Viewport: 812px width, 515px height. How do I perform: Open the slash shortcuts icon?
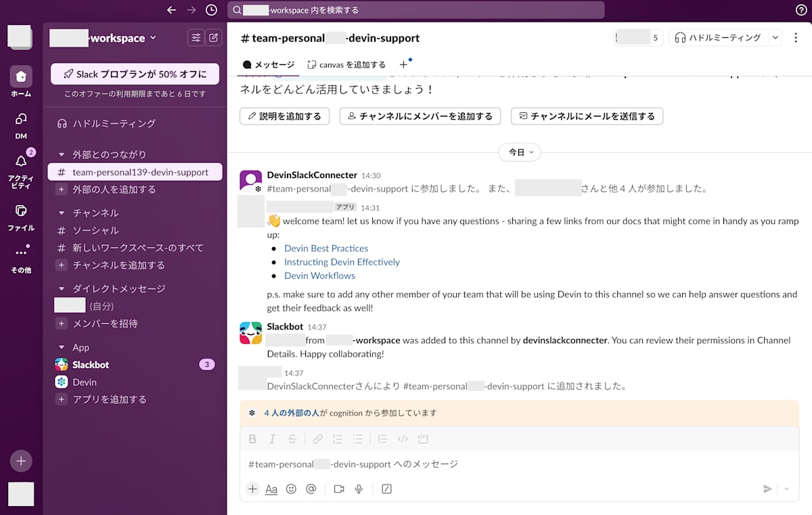(x=386, y=489)
